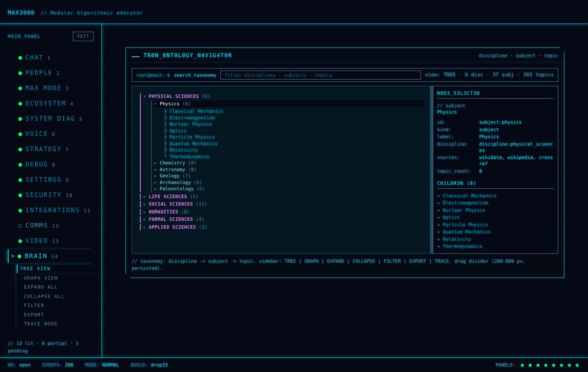The image size is (588, 372).
Task: Select Classical Mechanics in the tree
Action: tap(196, 111)
